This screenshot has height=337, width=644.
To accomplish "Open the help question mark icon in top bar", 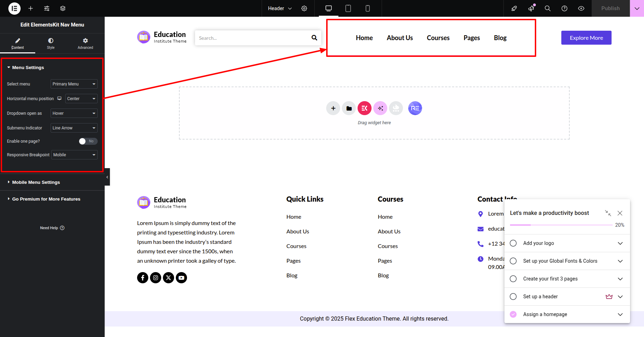I will 564,8.
